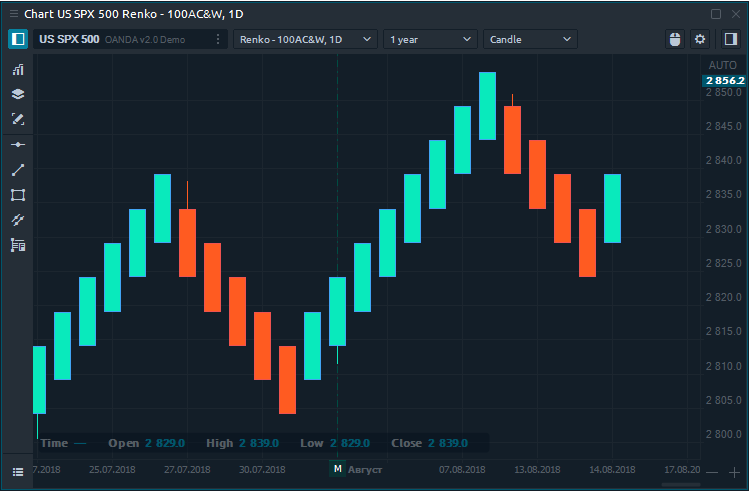Screen dimensions: 750x491
Task: Toggle the mouse trading mode button
Action: click(x=675, y=39)
